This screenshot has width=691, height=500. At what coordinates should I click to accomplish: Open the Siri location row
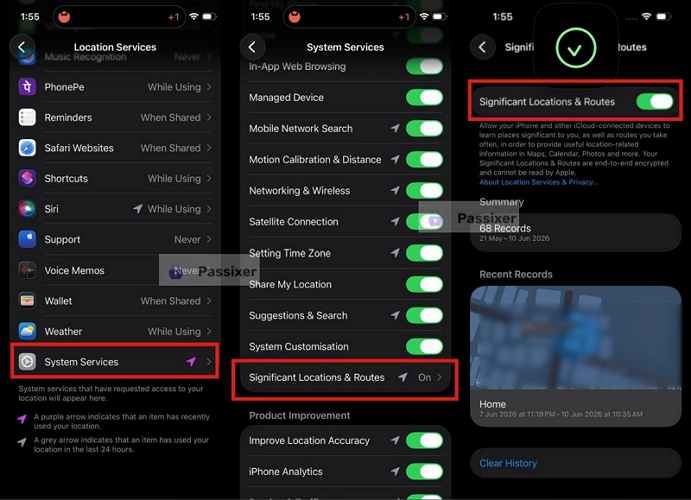point(115,209)
